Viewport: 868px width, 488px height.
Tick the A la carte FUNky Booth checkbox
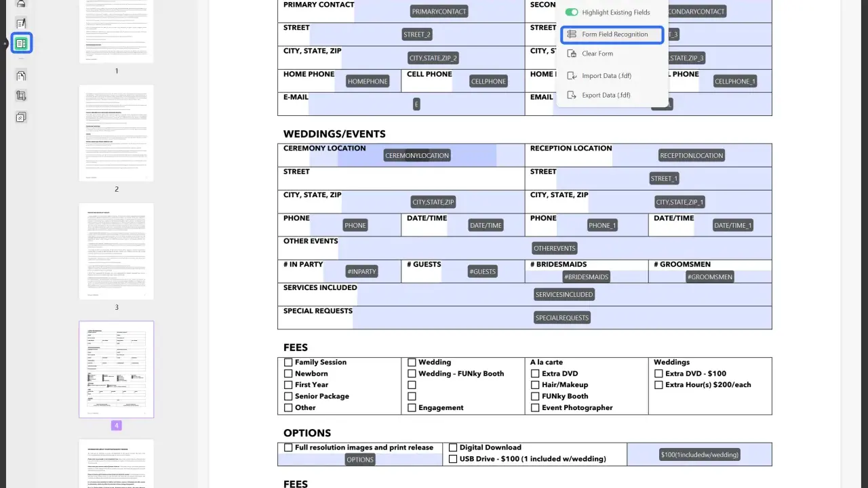535,396
